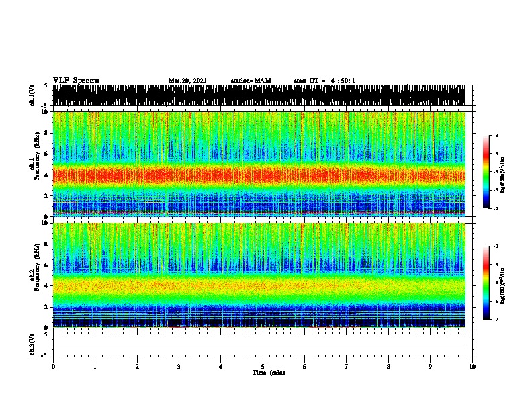
Task: Click the "-3" label on ch.1 color scale
Action: click(496, 136)
